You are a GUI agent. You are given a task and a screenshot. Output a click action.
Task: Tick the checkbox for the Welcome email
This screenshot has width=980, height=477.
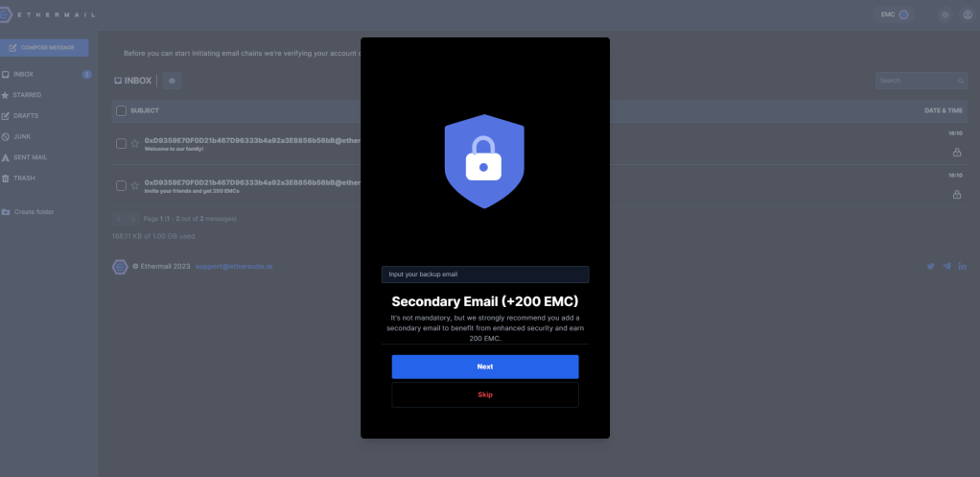[121, 144]
